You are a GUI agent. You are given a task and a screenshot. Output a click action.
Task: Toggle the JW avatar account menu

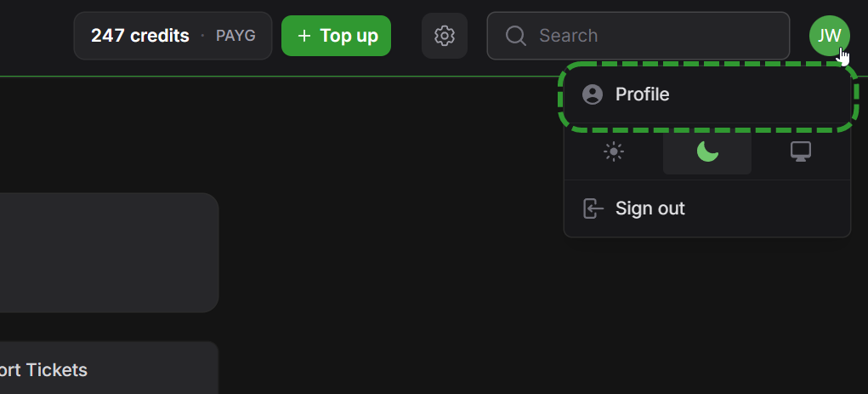[x=829, y=36]
